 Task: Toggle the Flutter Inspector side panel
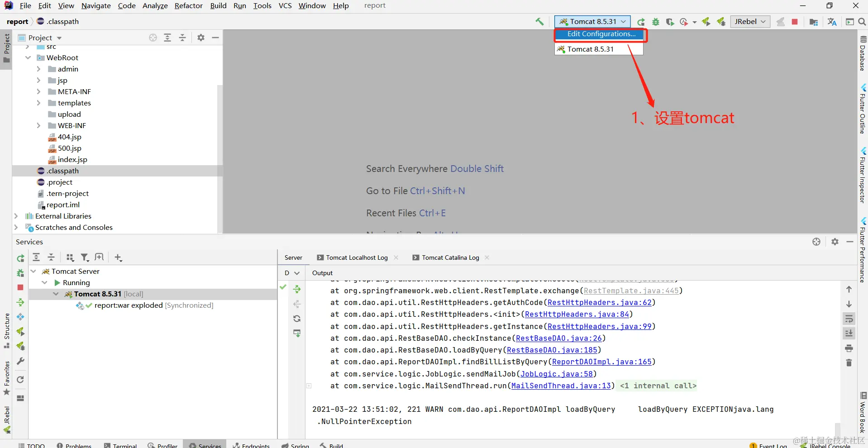point(863,176)
